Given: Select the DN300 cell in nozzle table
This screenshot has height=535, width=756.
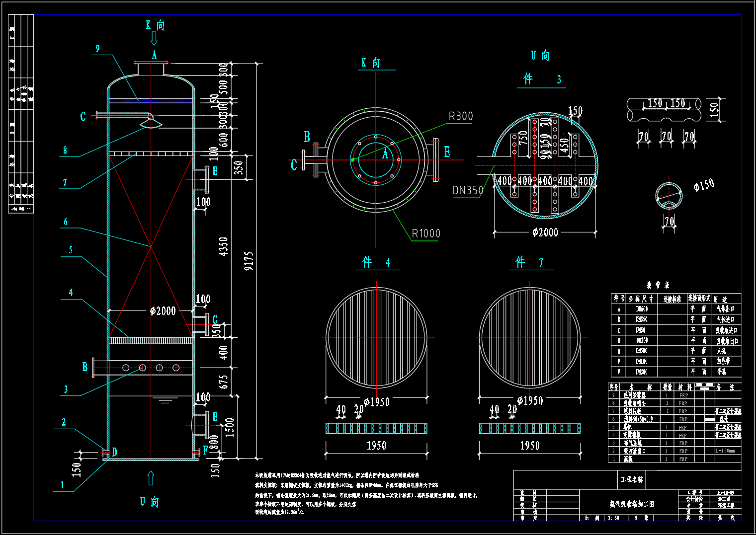Looking at the screenshot, I should click(x=642, y=372).
